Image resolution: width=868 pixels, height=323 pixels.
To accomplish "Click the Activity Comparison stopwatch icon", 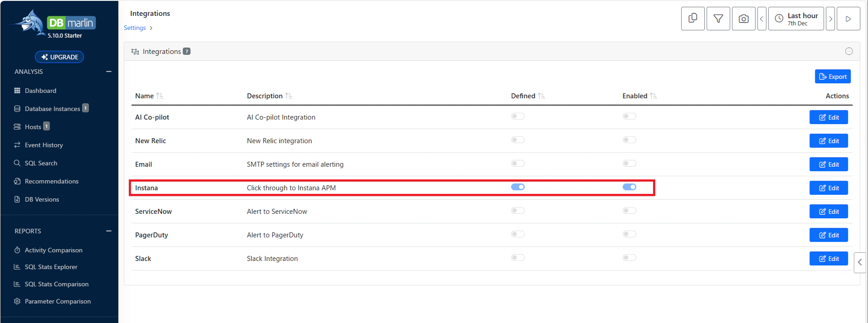I will click(17, 250).
